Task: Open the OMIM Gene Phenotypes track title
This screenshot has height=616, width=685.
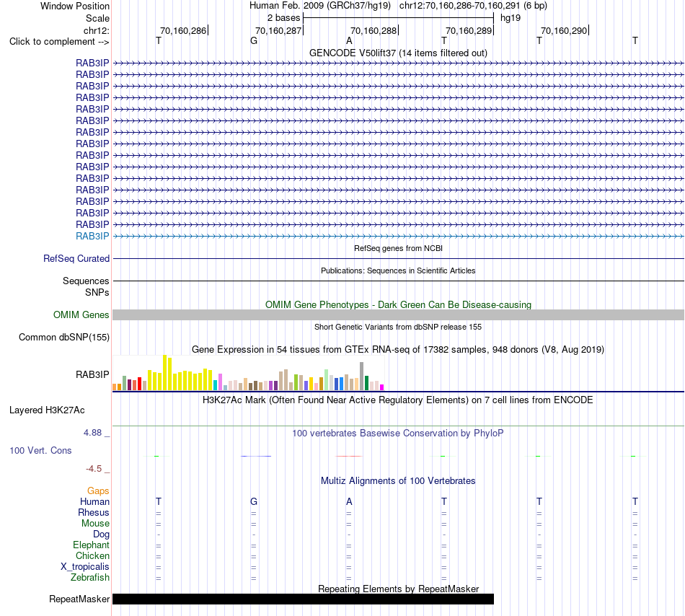Action: [398, 304]
